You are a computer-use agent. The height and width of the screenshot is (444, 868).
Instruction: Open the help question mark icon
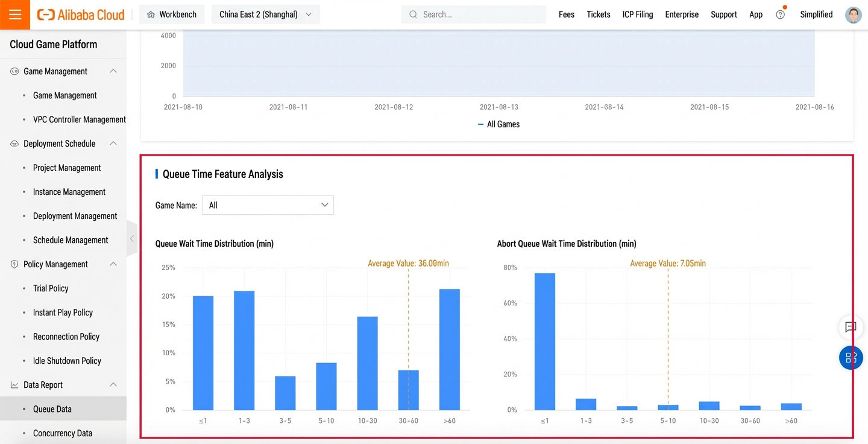pyautogui.click(x=780, y=14)
